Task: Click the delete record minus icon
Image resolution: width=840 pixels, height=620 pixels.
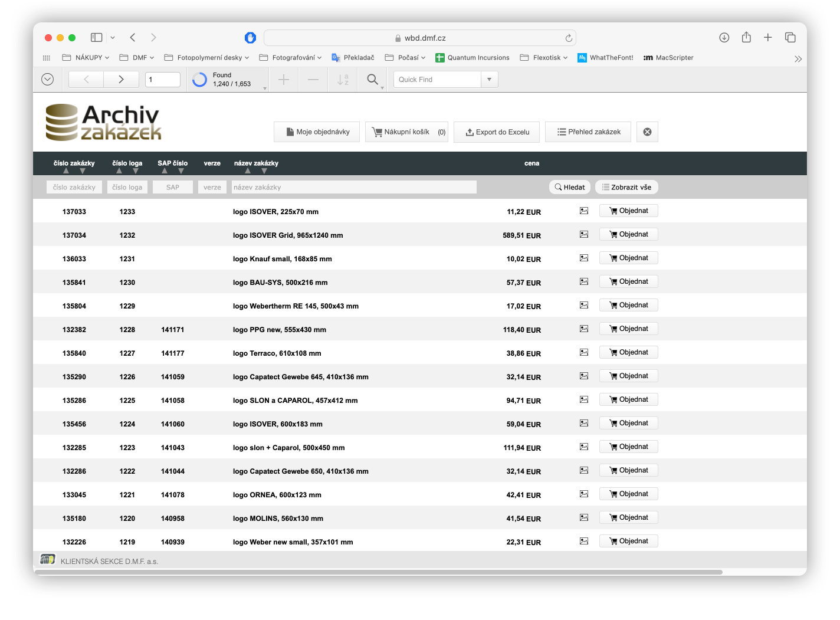Action: click(313, 80)
